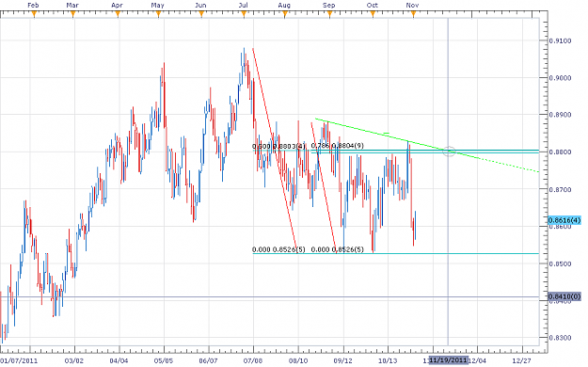
Task: Click the 0.9100 price axis label
Action: click(560, 40)
